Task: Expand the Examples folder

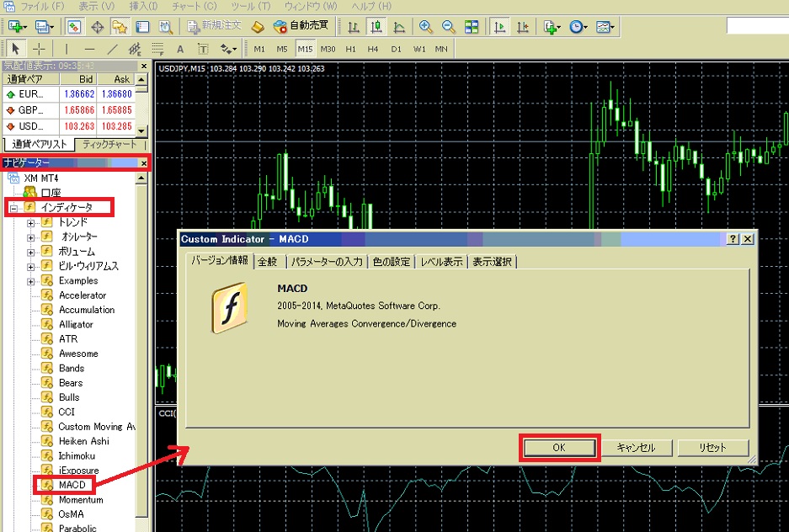Action: click(30, 282)
